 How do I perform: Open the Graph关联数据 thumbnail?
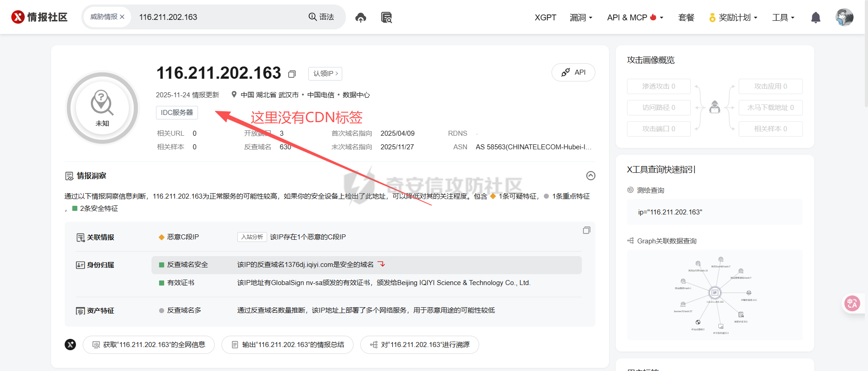click(x=714, y=295)
